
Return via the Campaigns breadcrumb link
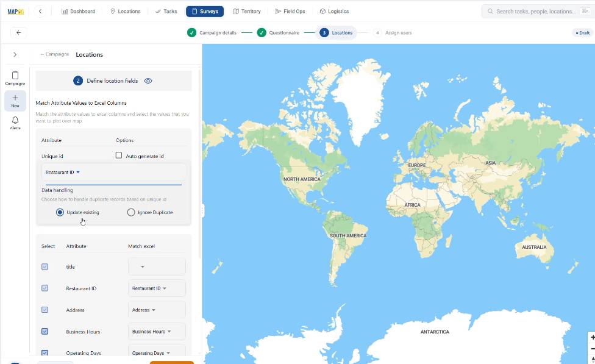click(x=55, y=54)
